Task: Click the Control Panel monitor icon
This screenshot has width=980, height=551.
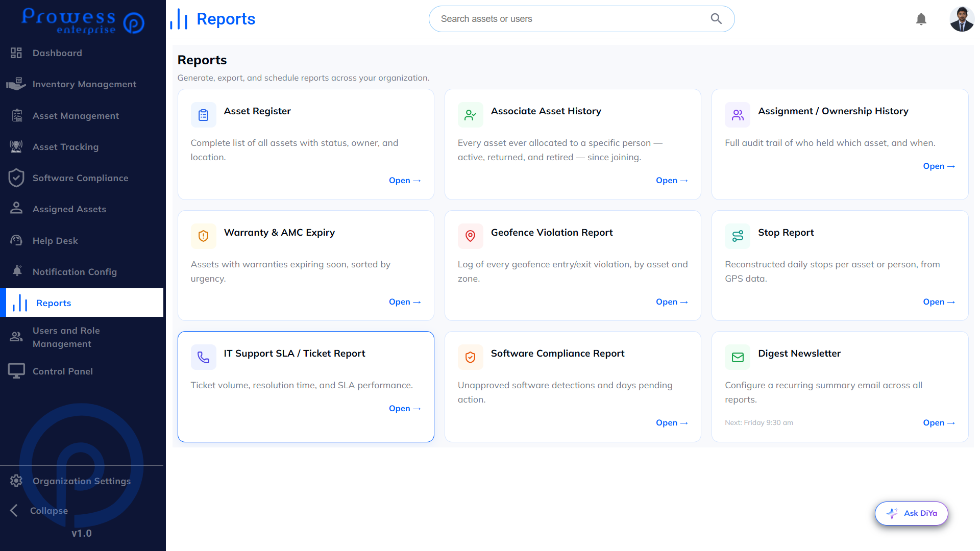Action: [x=16, y=371]
